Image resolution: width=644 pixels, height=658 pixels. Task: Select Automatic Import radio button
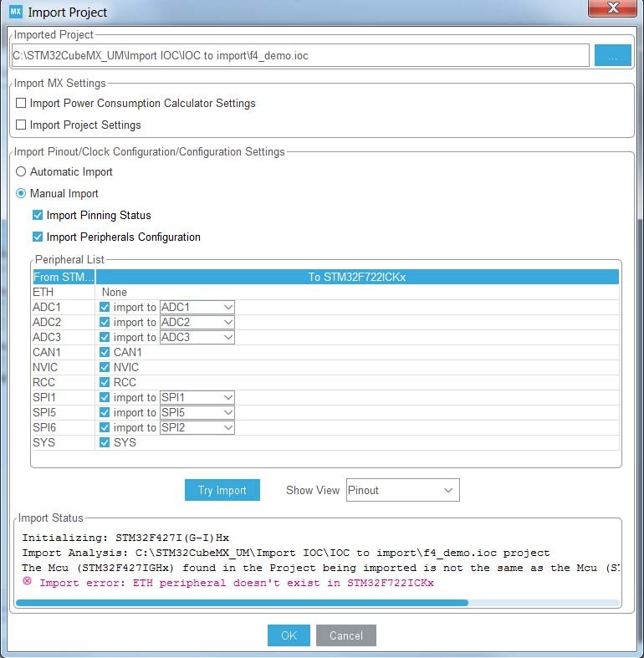(x=21, y=171)
